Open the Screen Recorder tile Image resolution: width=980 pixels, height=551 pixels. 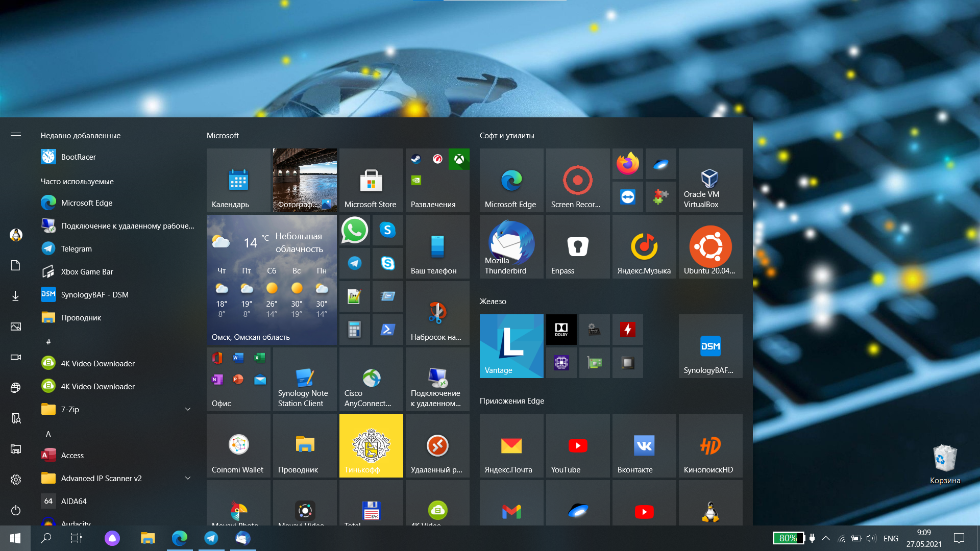(578, 180)
